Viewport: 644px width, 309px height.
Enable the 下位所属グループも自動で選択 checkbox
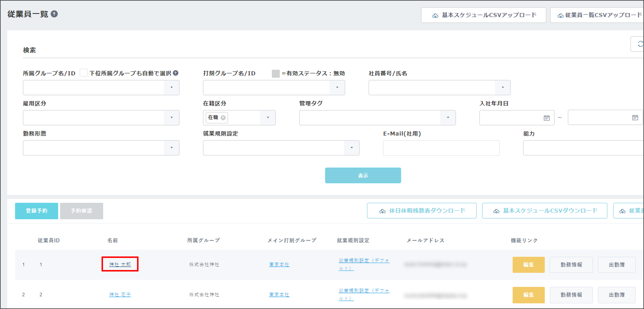click(x=83, y=73)
